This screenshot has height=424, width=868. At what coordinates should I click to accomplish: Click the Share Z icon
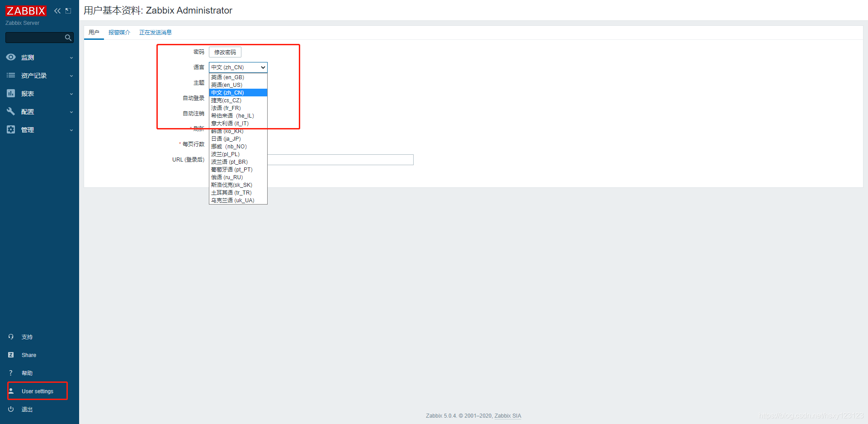[x=11, y=355]
